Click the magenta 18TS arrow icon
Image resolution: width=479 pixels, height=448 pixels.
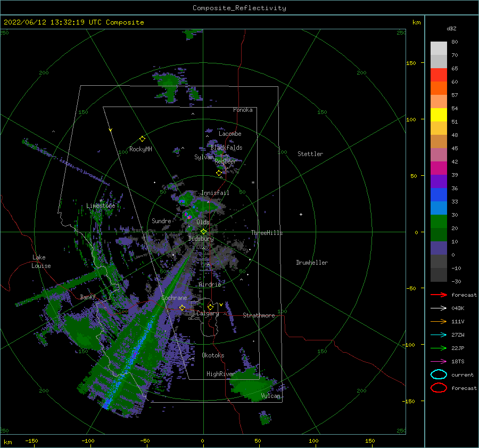pos(439,362)
